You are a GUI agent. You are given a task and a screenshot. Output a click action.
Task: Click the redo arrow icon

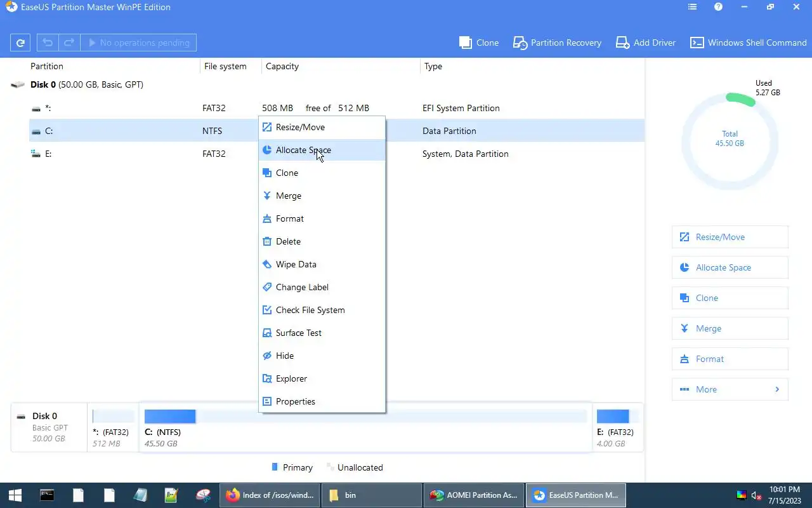69,43
